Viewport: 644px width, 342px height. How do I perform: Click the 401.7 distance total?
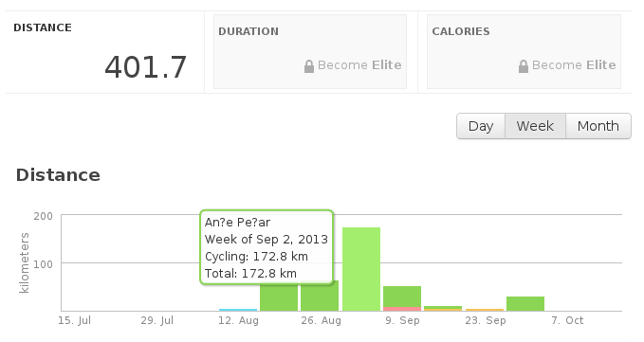coord(146,67)
